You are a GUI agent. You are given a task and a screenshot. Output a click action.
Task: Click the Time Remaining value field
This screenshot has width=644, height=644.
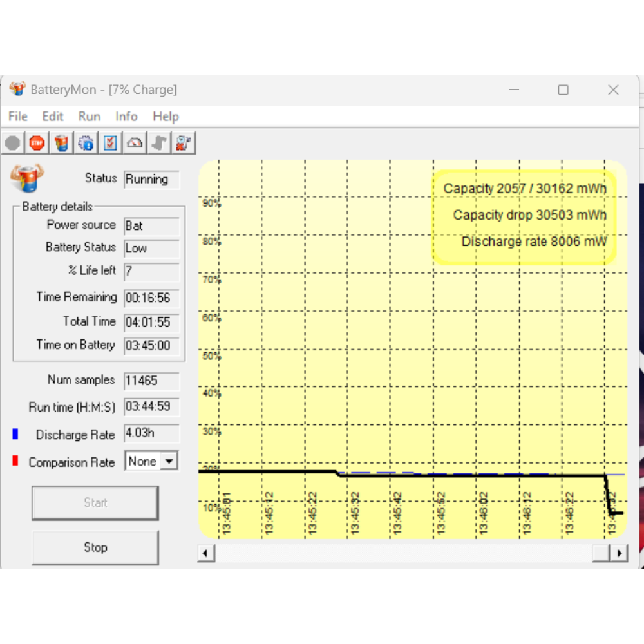tap(151, 298)
